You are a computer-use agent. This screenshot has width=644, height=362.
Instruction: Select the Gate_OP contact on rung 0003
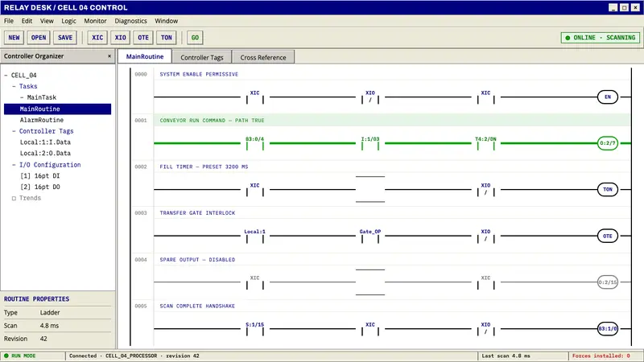370,236
